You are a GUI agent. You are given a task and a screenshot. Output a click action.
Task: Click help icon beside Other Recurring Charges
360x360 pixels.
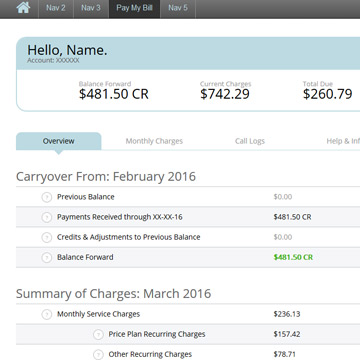coord(98,354)
